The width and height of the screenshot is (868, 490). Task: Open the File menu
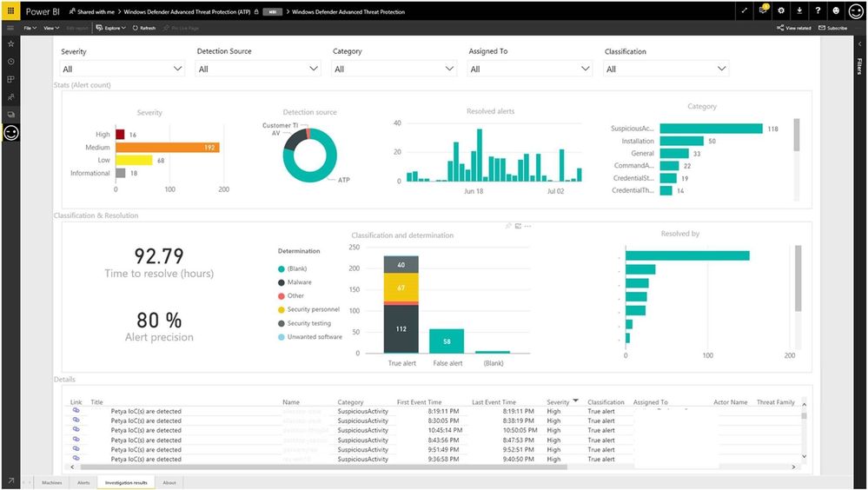coord(30,28)
